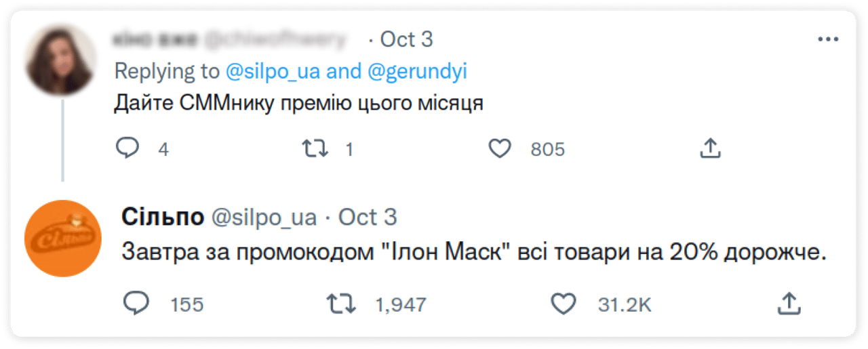Click the blurred user profile avatar

(60, 60)
